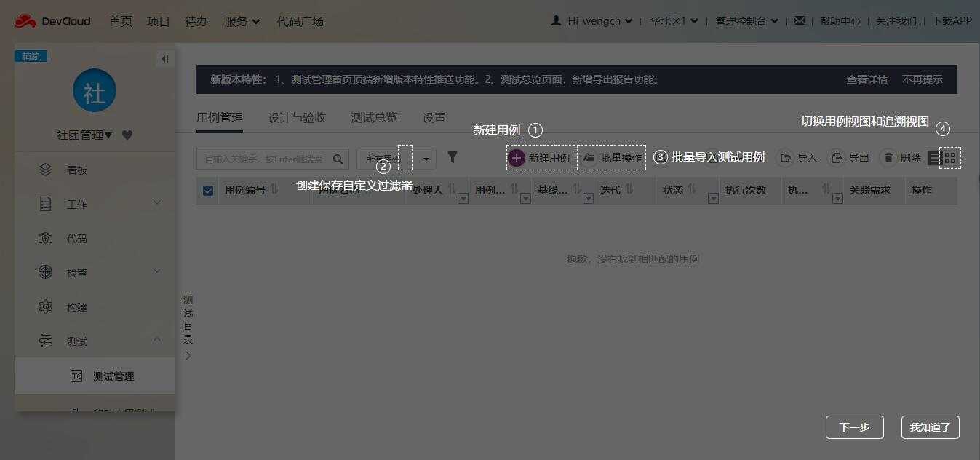Click the funnel filter icon
The width and height of the screenshot is (980, 460).
point(452,157)
